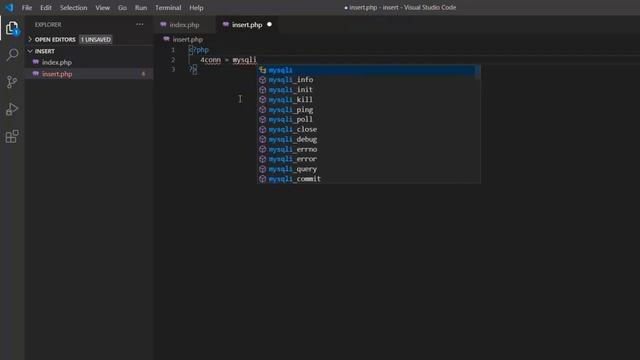The width and height of the screenshot is (640, 360).
Task: Click the unsaved dot on insert.php tab
Action: pyautogui.click(x=269, y=24)
